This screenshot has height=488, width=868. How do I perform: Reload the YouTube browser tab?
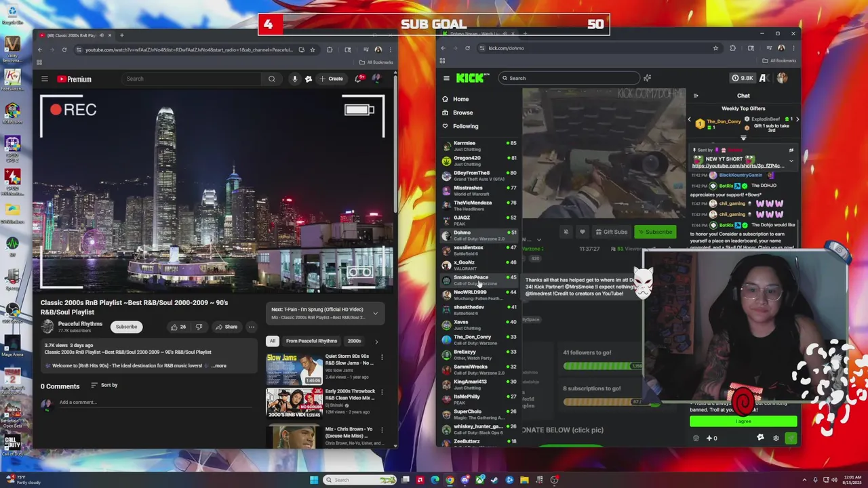[x=64, y=49]
